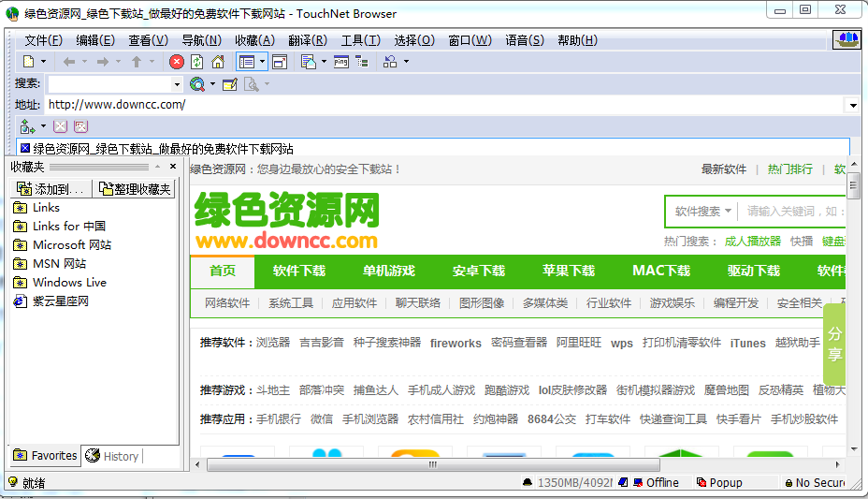Open the 语音(S) menu
The image size is (868, 499).
click(x=524, y=40)
